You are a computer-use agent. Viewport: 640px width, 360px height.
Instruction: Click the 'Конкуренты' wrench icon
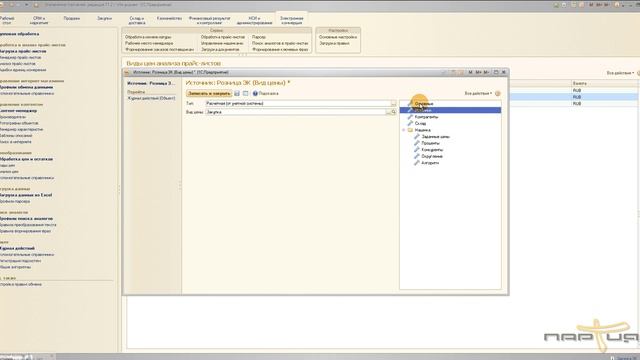417,150
